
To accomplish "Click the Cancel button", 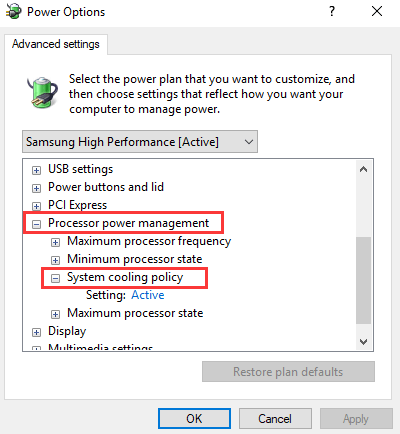I will 275,419.
